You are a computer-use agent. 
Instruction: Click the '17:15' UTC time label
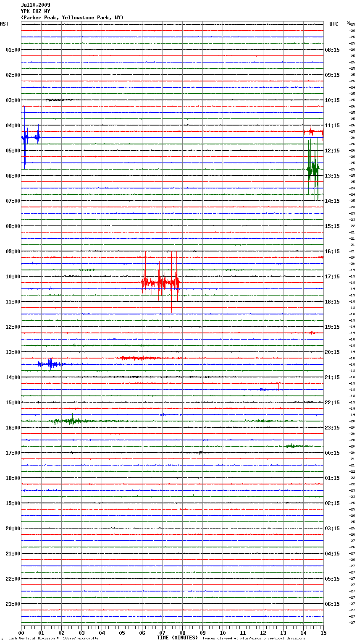[x=332, y=277]
